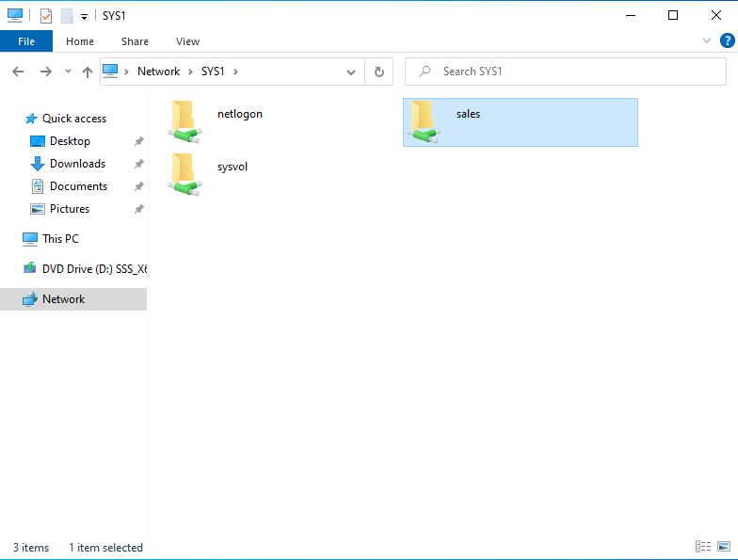The height and width of the screenshot is (560, 738).
Task: Click the computer icon in address bar
Action: (111, 72)
